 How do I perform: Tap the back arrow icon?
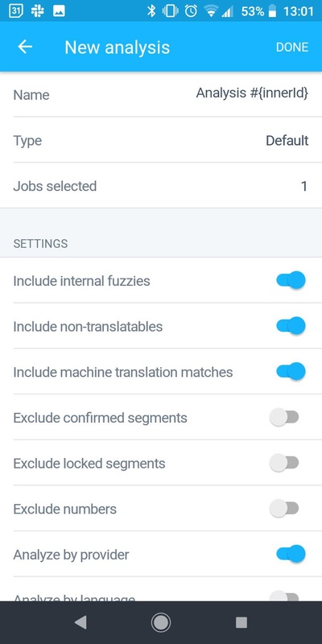coord(25,47)
